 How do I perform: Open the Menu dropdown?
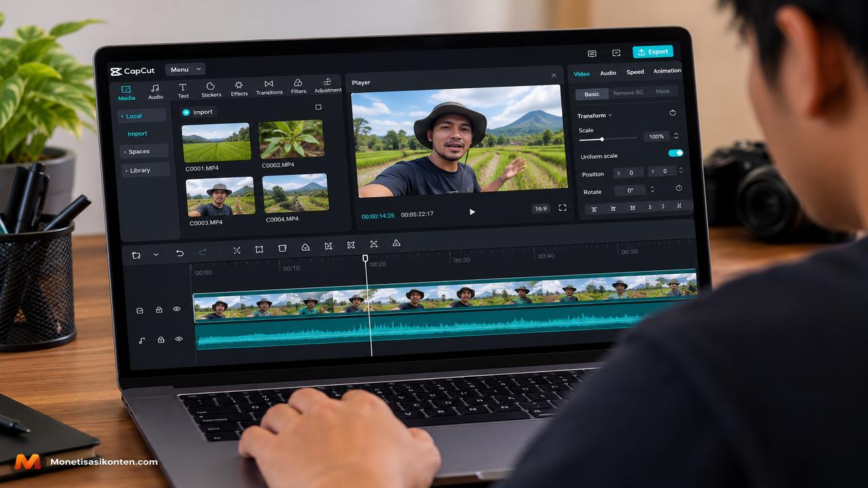(184, 69)
